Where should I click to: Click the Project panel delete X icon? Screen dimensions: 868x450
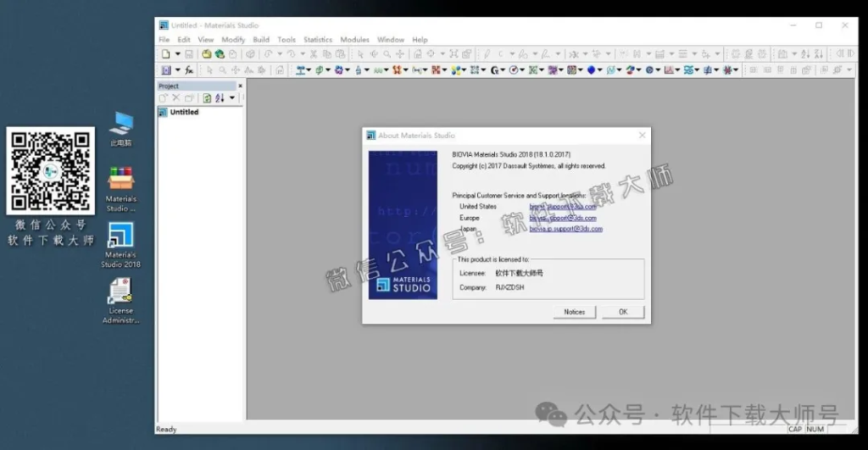pyautogui.click(x=176, y=98)
